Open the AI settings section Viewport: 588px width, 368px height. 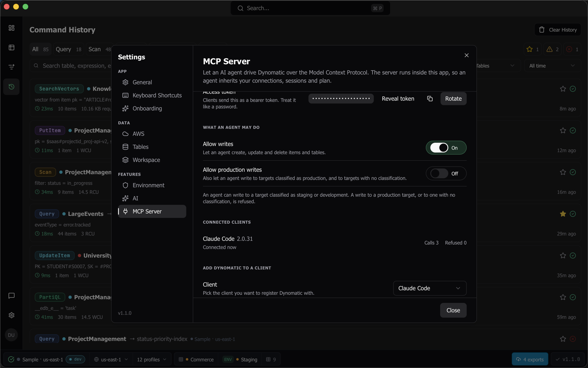point(152,198)
